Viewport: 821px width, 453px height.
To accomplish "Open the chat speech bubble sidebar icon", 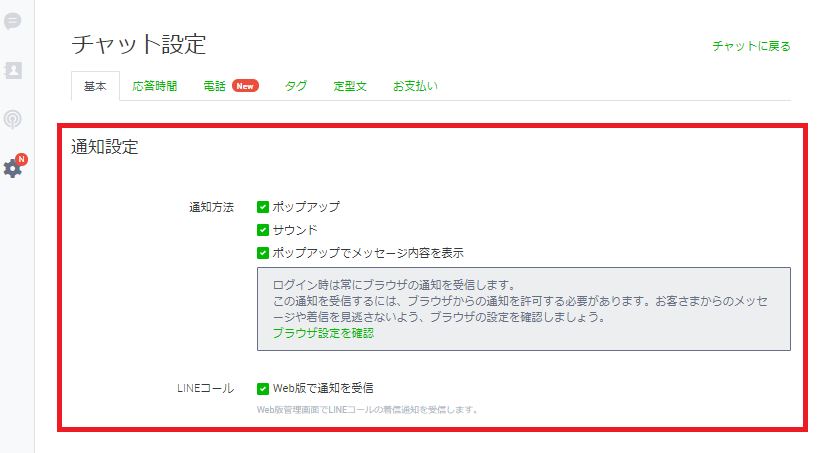I will (13, 21).
